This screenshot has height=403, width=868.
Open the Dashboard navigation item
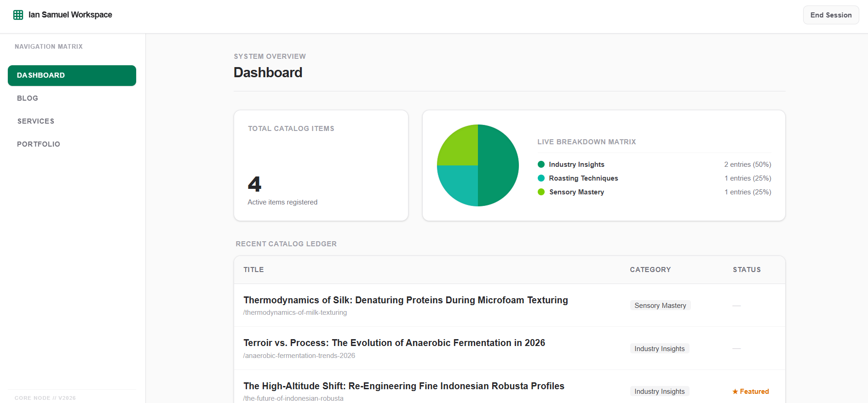click(x=72, y=75)
